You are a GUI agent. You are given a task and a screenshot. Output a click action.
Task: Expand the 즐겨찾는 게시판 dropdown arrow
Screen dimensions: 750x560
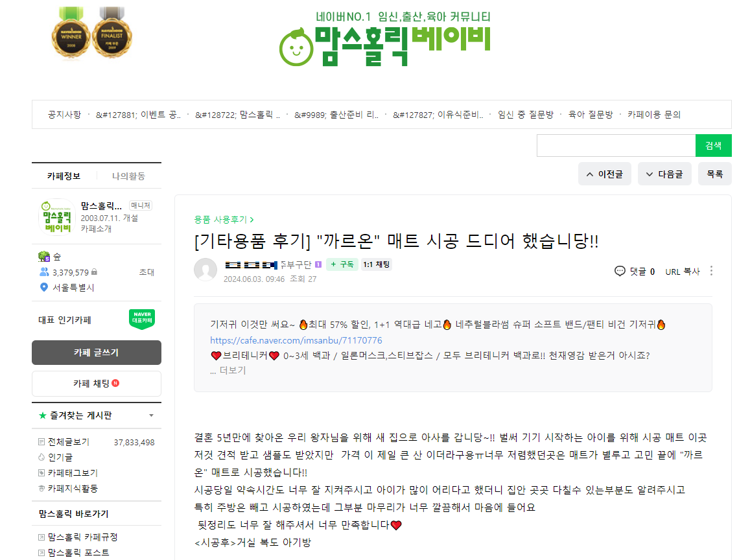tap(151, 415)
